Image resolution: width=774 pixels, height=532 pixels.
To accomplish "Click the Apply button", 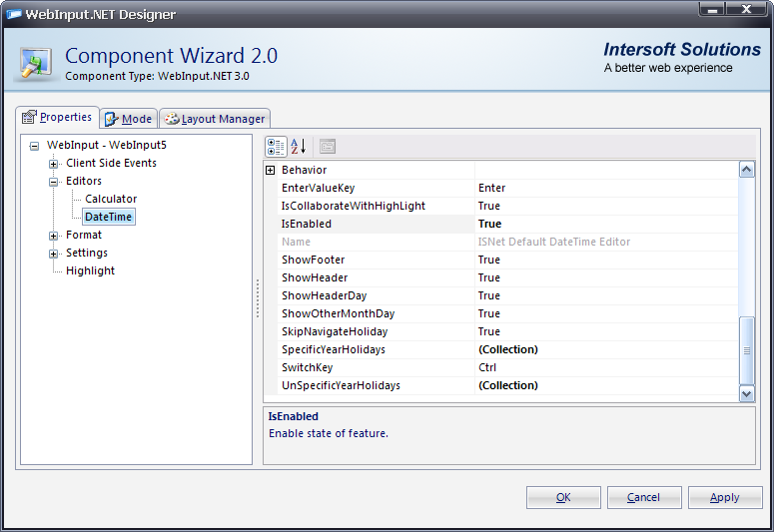I will pyautogui.click(x=724, y=497).
